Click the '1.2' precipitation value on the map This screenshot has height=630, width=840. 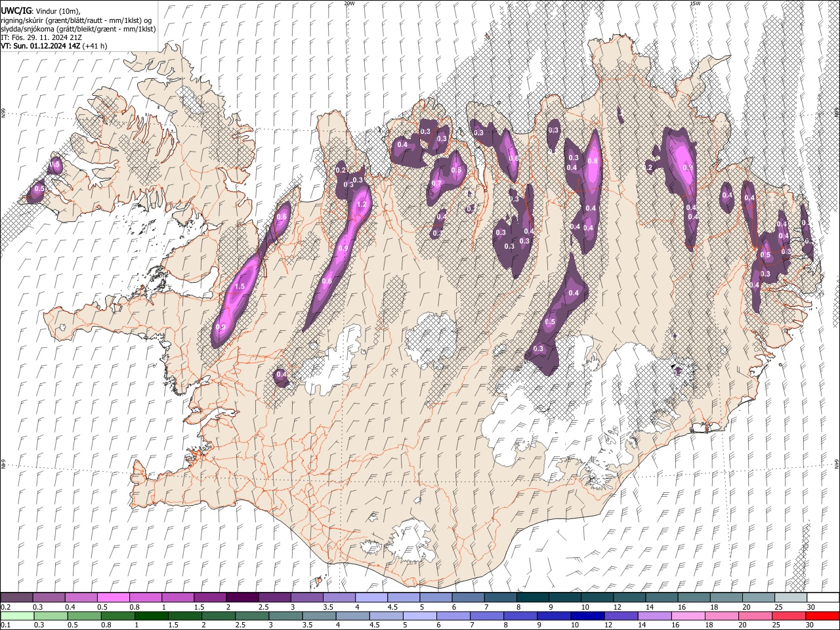coord(361,204)
